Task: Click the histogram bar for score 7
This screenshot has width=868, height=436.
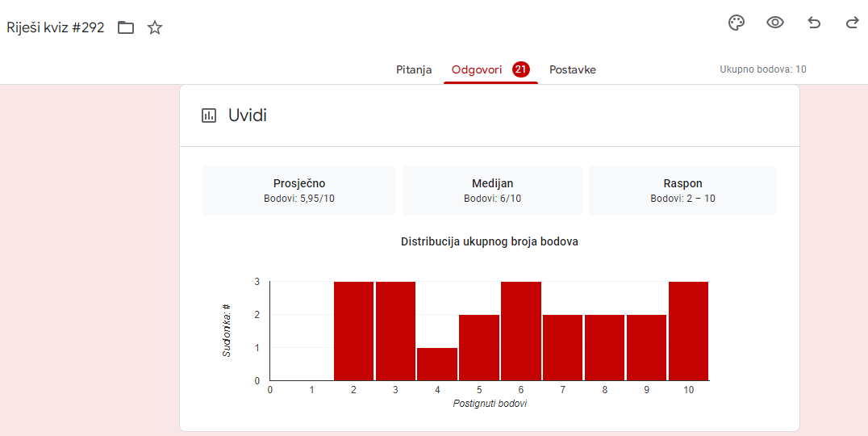Action: (562, 347)
